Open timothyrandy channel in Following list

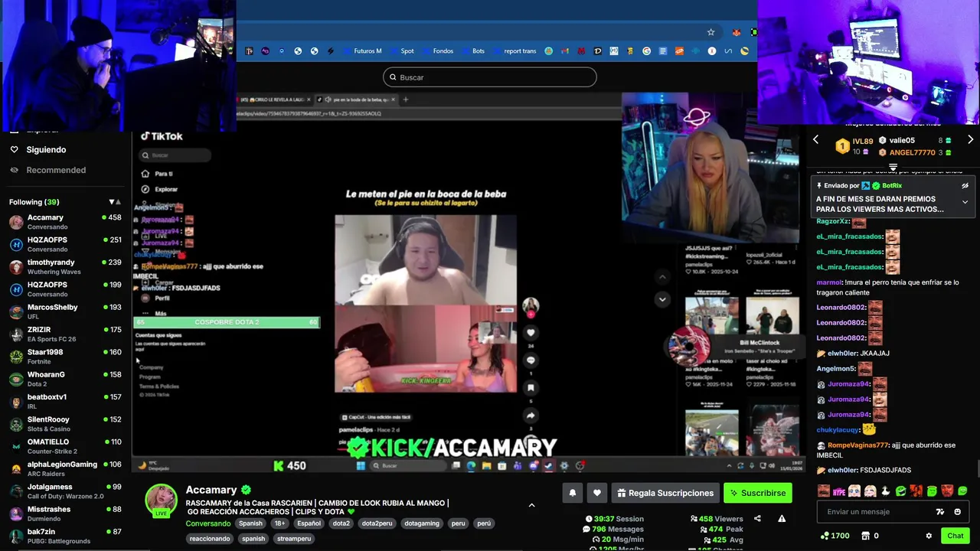coord(66,266)
